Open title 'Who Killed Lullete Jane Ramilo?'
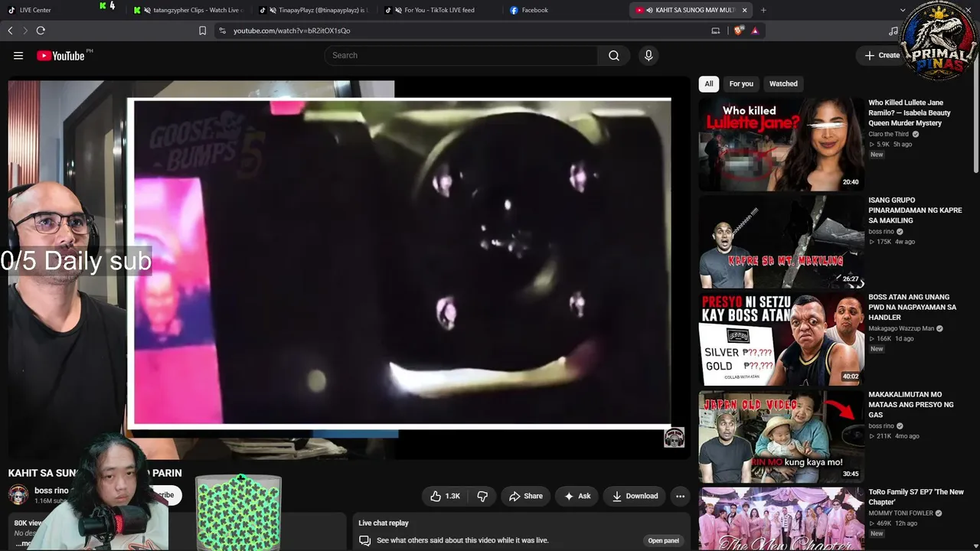 pos(910,112)
